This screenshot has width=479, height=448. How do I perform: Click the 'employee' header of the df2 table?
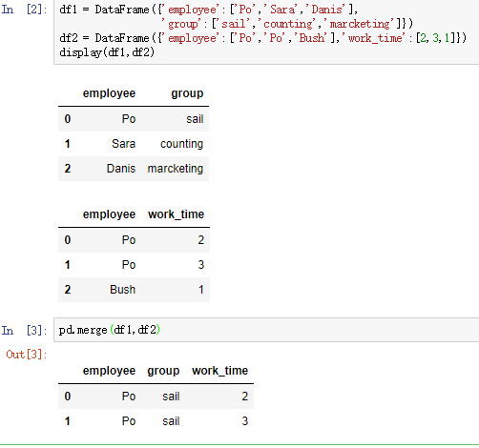tap(109, 214)
